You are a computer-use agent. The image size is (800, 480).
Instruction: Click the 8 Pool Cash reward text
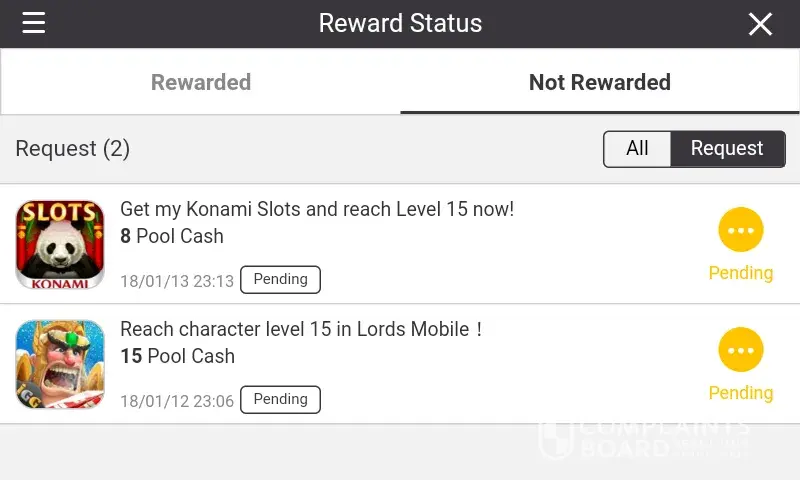tap(172, 237)
